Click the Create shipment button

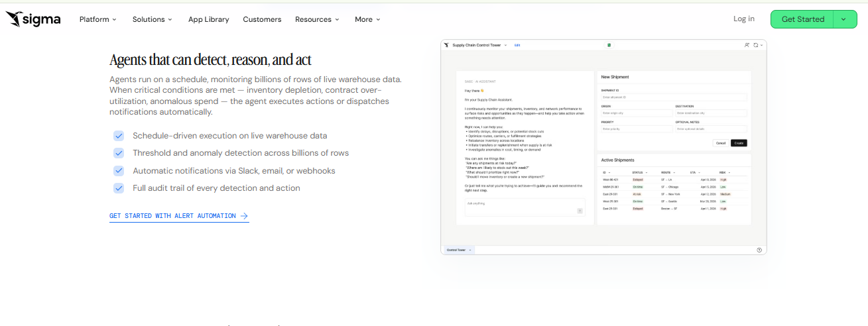739,143
